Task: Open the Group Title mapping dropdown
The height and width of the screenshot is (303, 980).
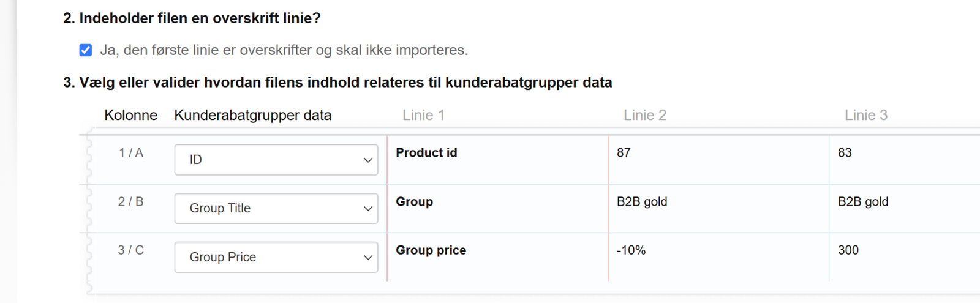Action: pyautogui.click(x=276, y=208)
